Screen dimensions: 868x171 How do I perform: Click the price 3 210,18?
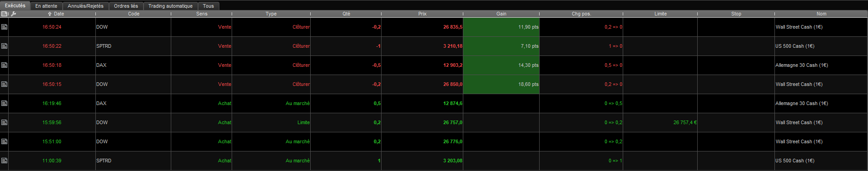453,46
